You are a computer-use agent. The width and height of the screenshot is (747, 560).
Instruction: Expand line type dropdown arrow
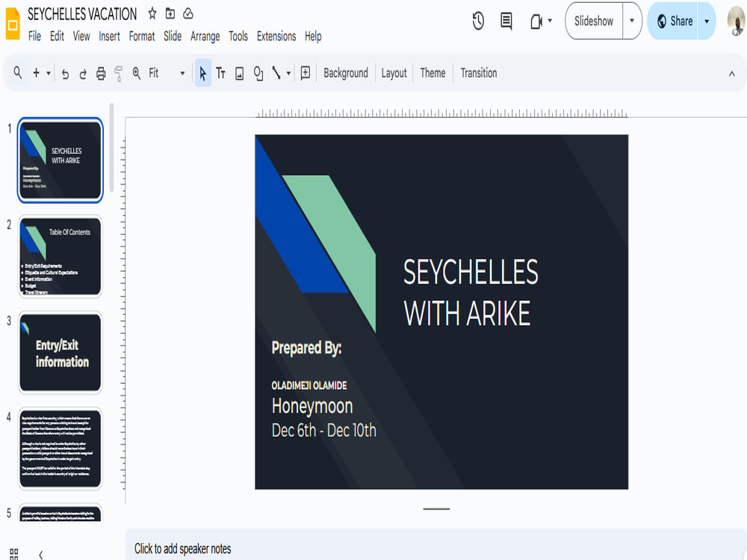click(288, 73)
